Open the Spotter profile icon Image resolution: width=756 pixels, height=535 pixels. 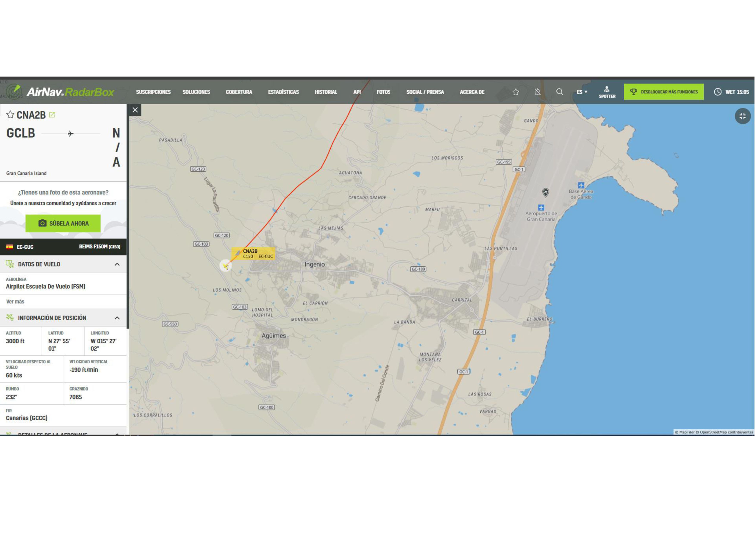(607, 92)
